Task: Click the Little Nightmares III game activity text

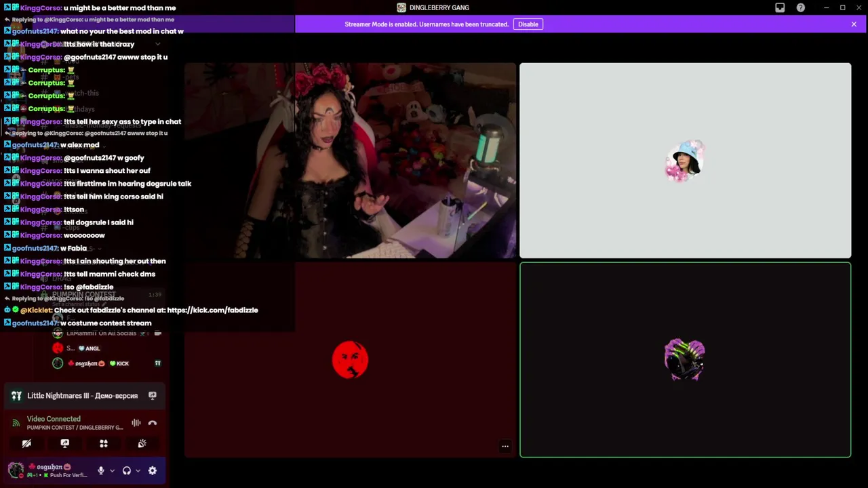Action: point(82,396)
